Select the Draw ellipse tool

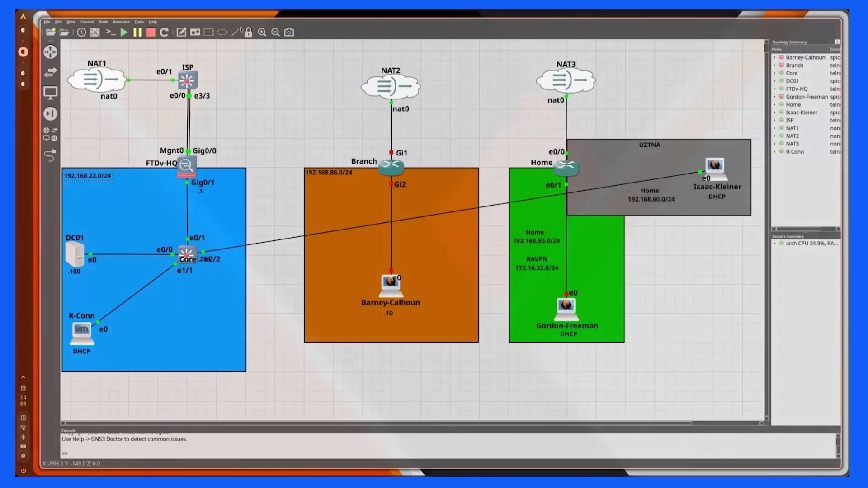click(222, 32)
